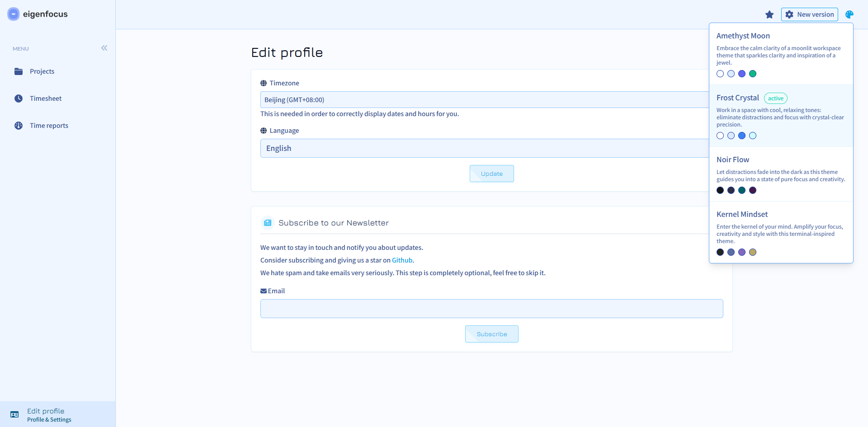
Task: Open Edit profile settings at the sidebar bottom
Action: (x=58, y=414)
